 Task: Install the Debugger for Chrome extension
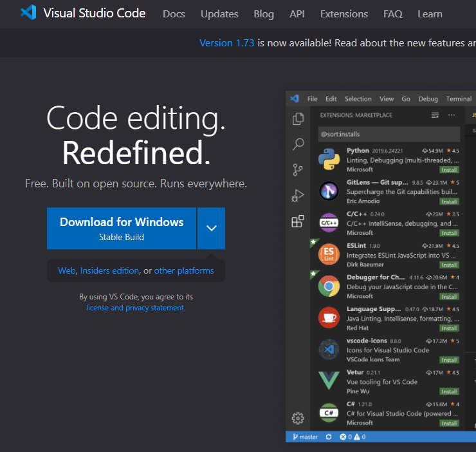(449, 296)
